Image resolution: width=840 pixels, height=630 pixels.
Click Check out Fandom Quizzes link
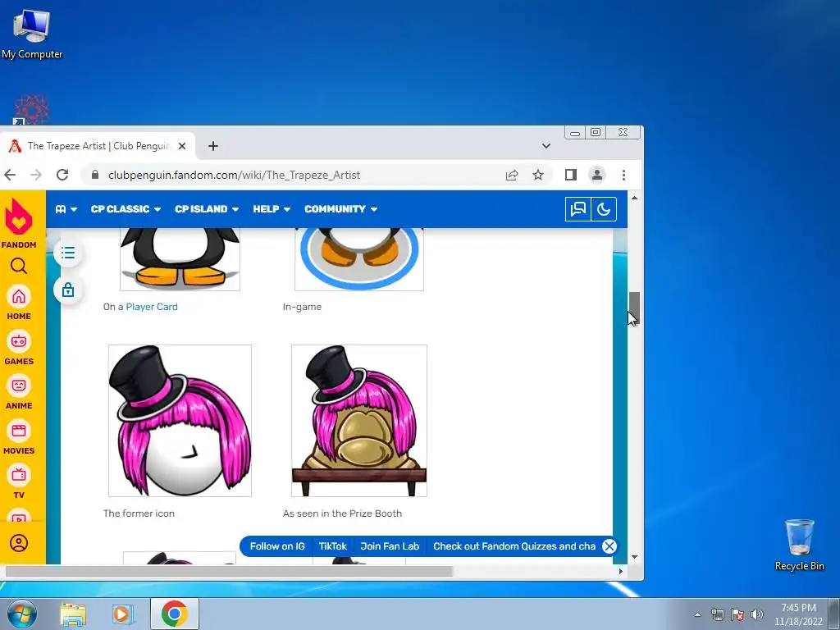tap(514, 546)
